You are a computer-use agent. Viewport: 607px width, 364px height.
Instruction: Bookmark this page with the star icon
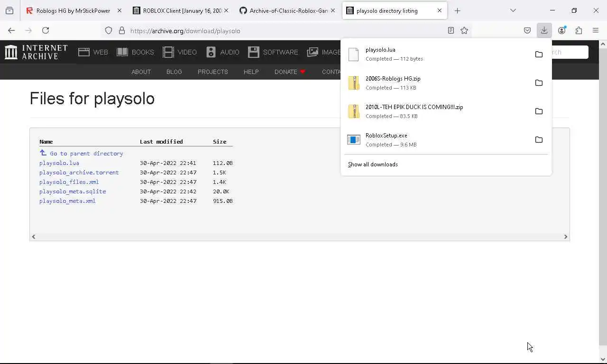tap(464, 31)
